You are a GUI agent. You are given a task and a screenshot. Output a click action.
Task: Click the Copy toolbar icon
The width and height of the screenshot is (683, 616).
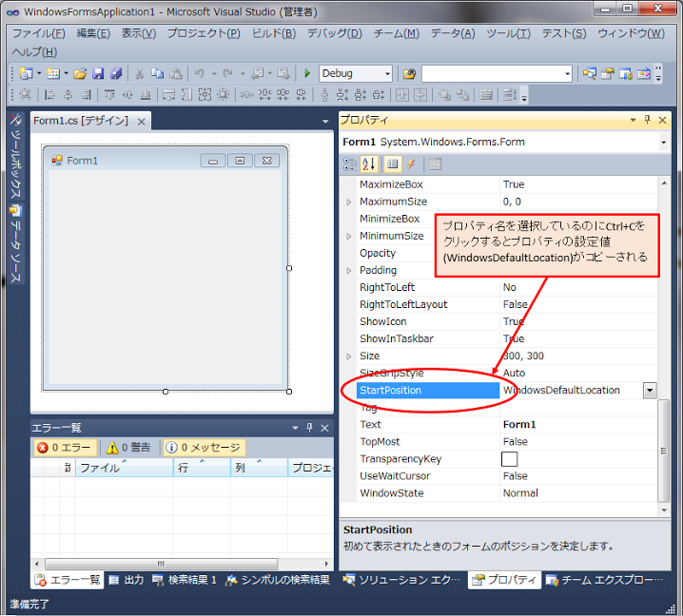(157, 73)
